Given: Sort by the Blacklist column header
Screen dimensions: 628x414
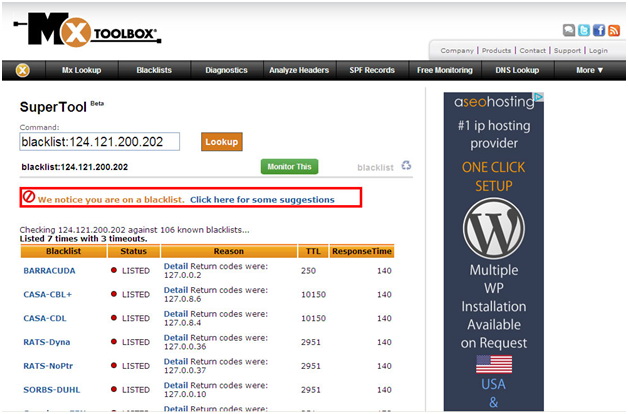Looking at the screenshot, I should pos(63,251).
